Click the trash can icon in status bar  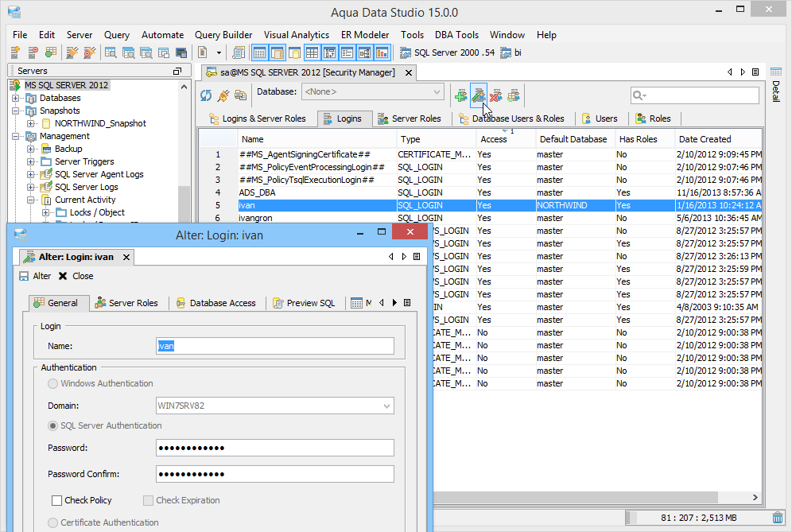778,518
